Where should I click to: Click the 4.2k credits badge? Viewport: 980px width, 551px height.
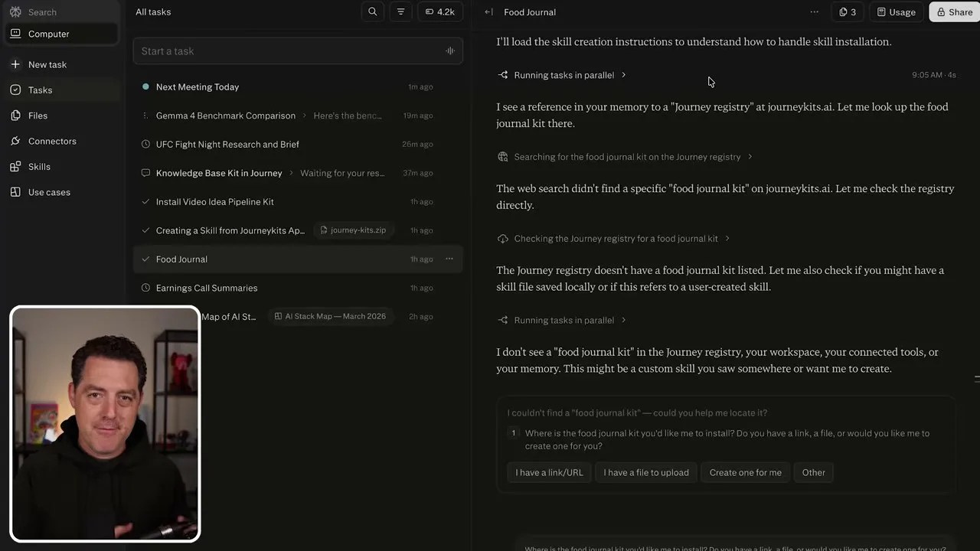click(x=439, y=11)
